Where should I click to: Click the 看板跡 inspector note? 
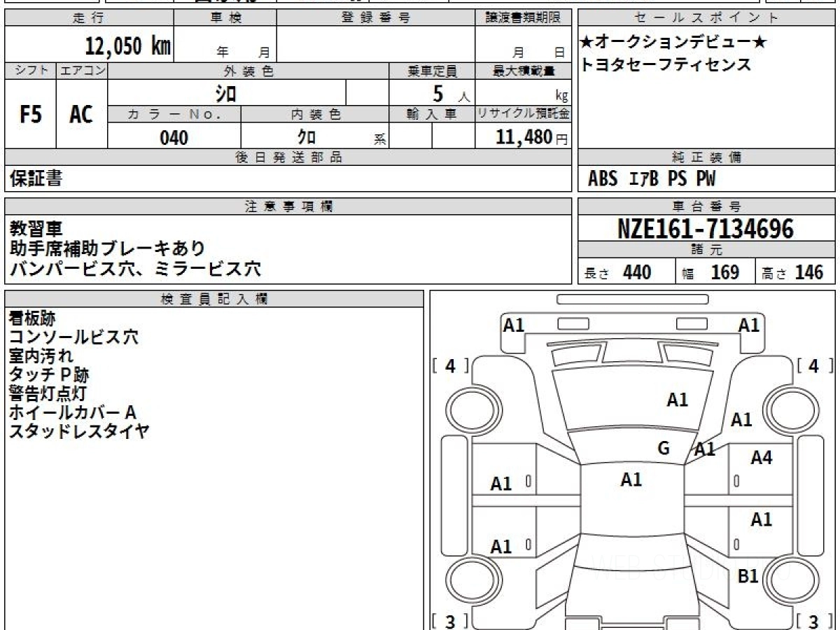[x=32, y=318]
